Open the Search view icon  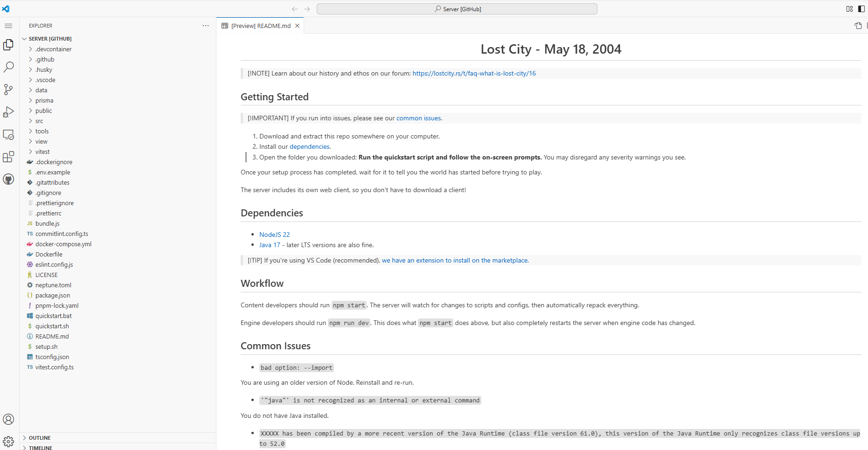tap(8, 67)
